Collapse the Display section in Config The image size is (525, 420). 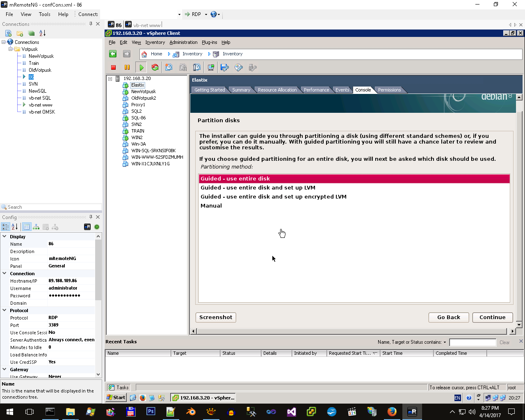coord(5,236)
